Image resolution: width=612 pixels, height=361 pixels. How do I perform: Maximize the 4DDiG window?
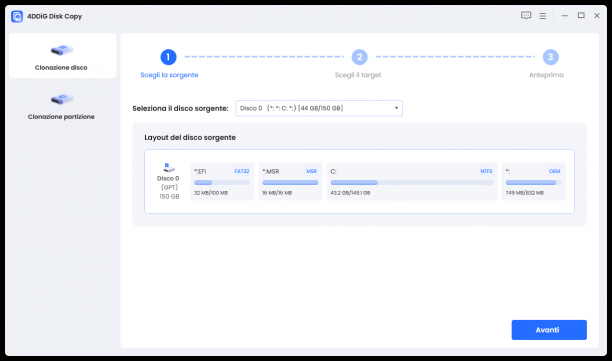(581, 16)
